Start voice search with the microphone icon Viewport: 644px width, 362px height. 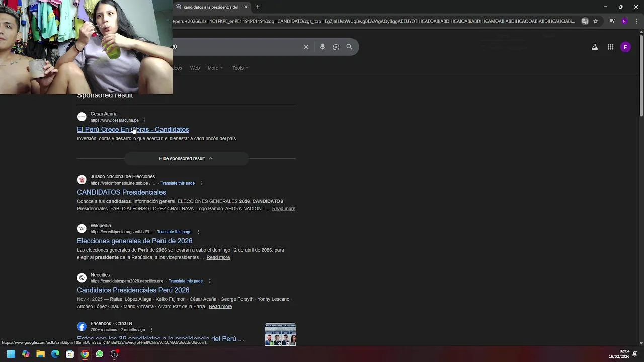323,47
